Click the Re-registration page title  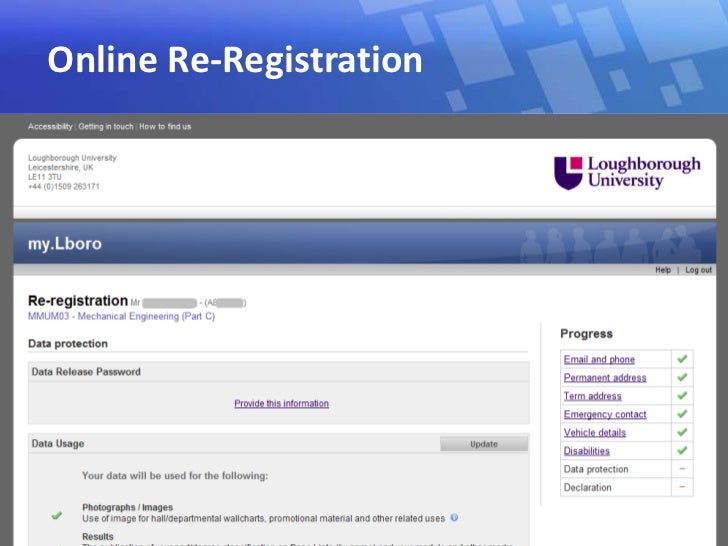coord(78,301)
